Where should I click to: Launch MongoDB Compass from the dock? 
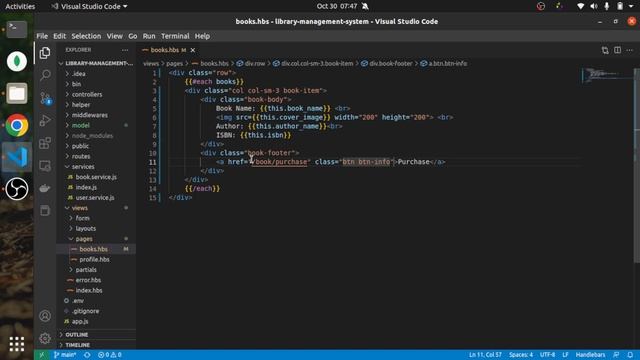tap(17, 61)
